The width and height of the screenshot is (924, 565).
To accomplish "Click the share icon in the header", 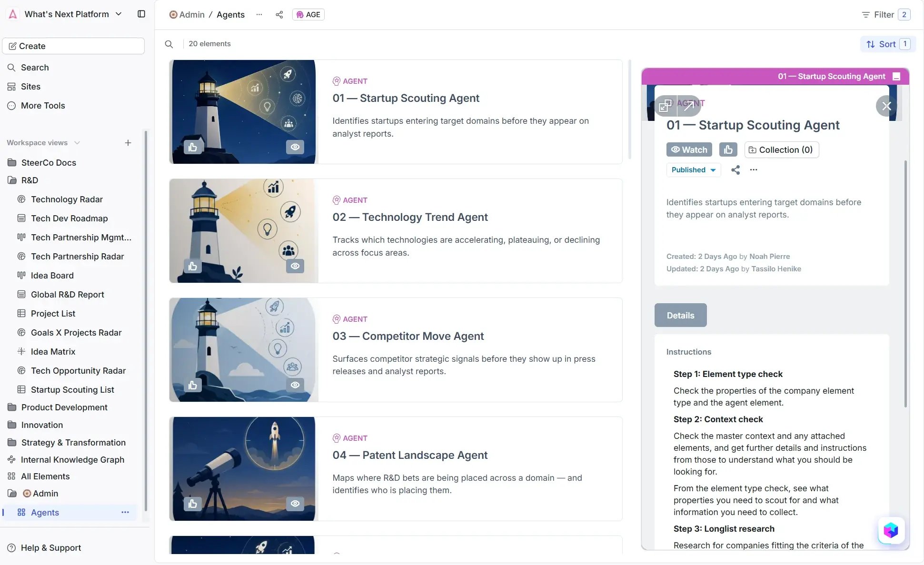I will pos(279,14).
